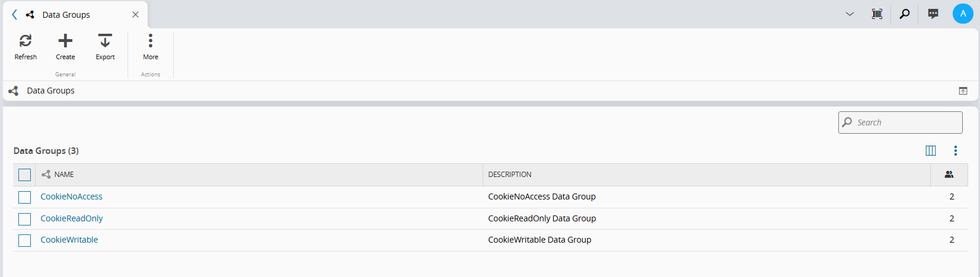Image resolution: width=980 pixels, height=277 pixels.
Task: Open the More actions menu
Action: pos(151,47)
